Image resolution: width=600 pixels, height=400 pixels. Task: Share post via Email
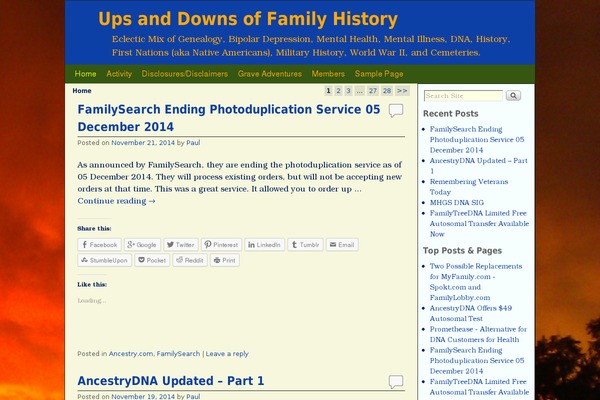[342, 245]
